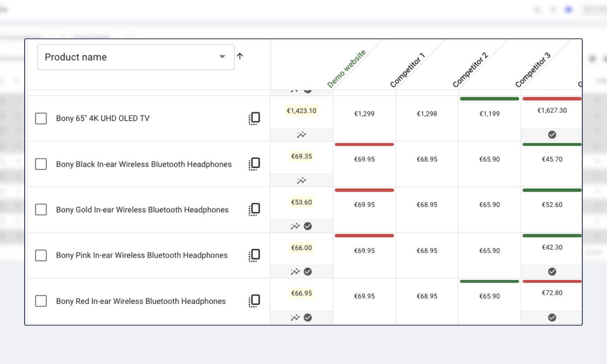Screen dimensions: 607x364
Task: Select the Competitor 2 column header
Action: pos(470,70)
